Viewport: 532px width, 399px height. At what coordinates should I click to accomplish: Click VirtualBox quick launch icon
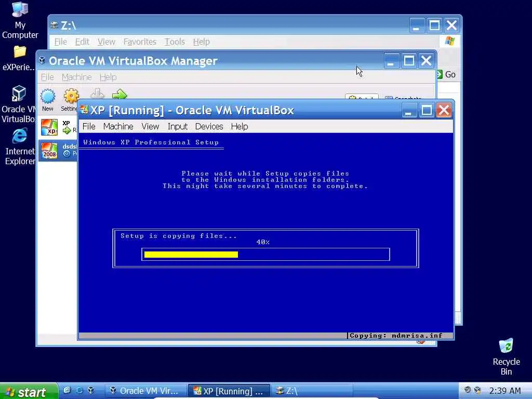91,391
